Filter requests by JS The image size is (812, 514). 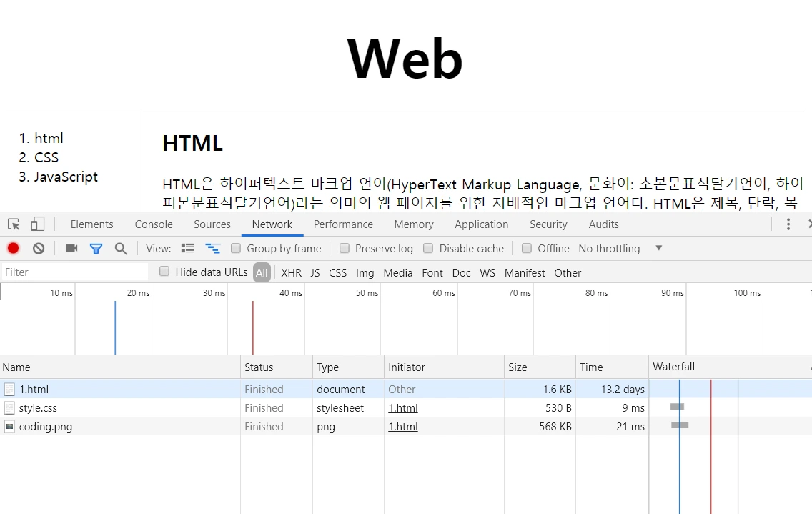pyautogui.click(x=315, y=272)
